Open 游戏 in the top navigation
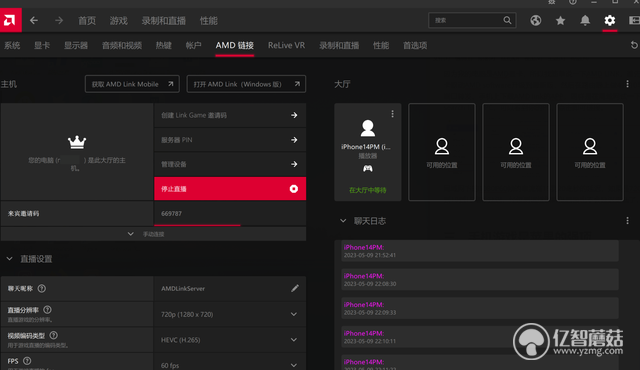 (119, 20)
